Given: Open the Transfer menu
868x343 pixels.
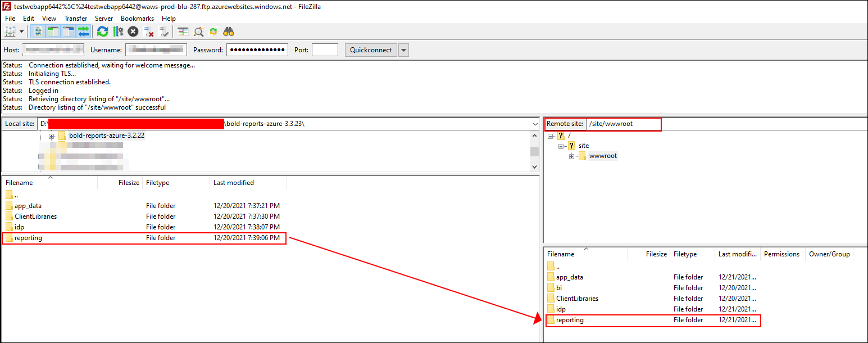Looking at the screenshot, I should (76, 19).
